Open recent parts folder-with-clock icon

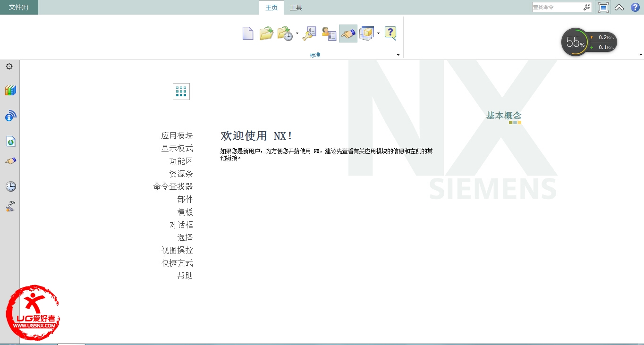(285, 34)
